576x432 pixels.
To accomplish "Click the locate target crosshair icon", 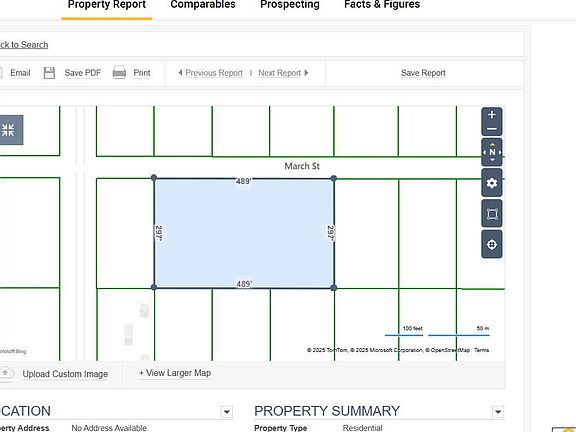I will 492,245.
